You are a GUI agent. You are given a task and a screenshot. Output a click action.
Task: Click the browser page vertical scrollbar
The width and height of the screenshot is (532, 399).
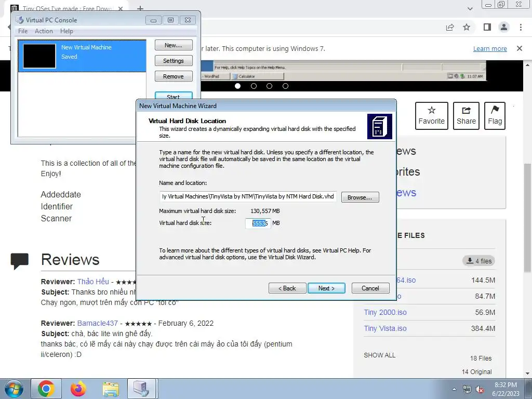coord(527,217)
